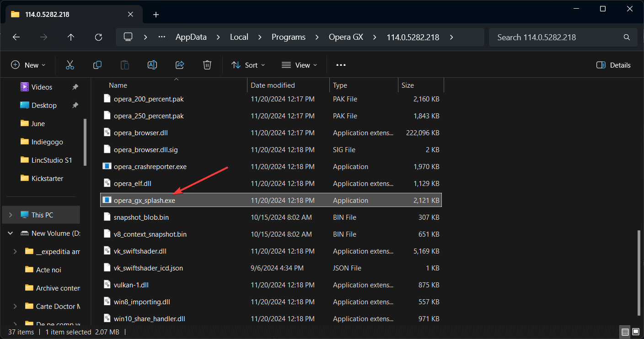
Task: Sort by the Size column header
Action: click(x=408, y=85)
